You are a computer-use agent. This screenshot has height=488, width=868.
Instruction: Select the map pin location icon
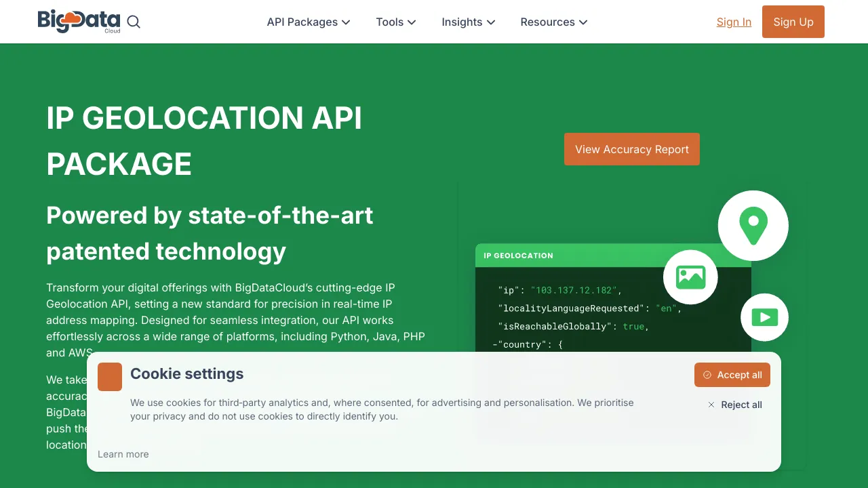click(x=753, y=226)
